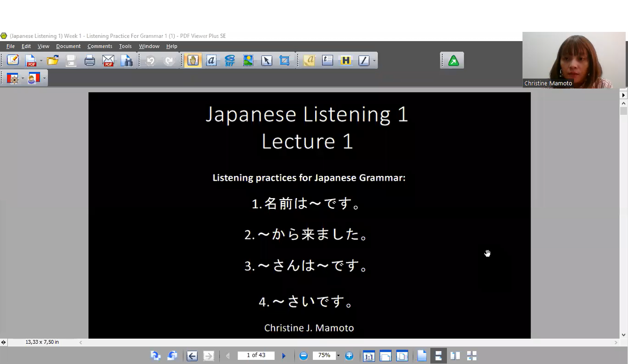The height and width of the screenshot is (364, 628).
Task: Open the View menu
Action: pyautogui.click(x=43, y=46)
